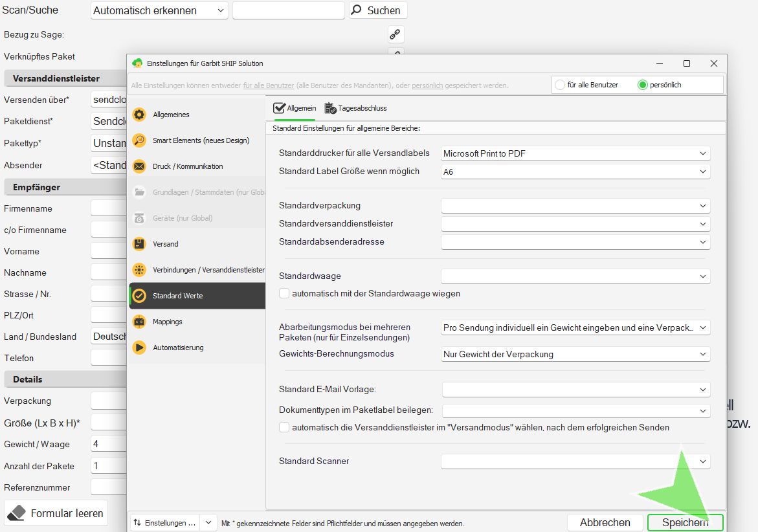Click the Versand package icon
The width and height of the screenshot is (758, 532).
[x=139, y=244]
